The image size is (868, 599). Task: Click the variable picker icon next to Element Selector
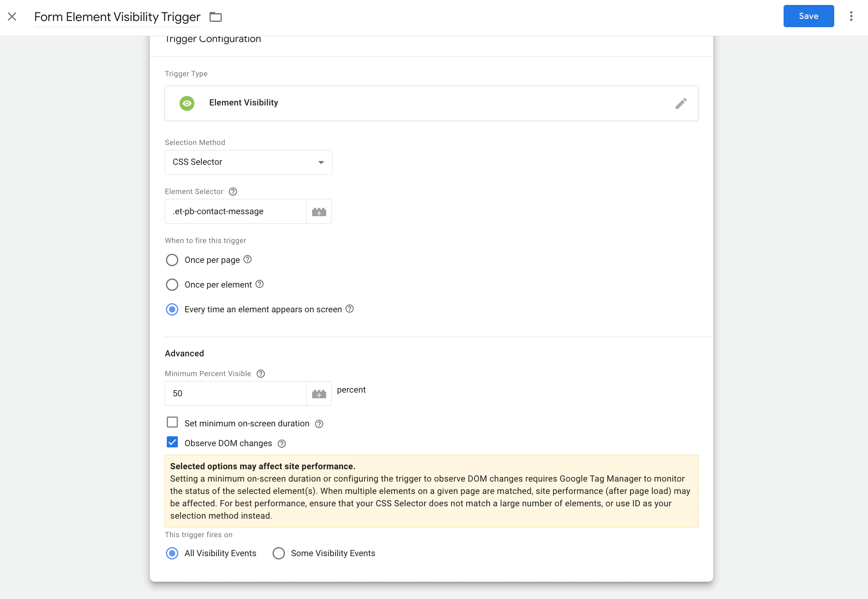pyautogui.click(x=319, y=211)
